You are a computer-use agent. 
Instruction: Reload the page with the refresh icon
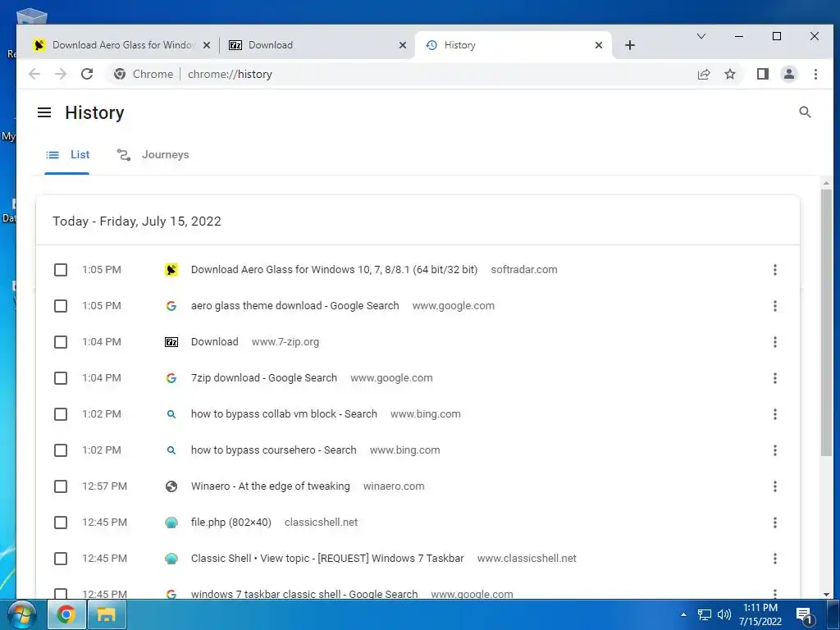pos(87,74)
